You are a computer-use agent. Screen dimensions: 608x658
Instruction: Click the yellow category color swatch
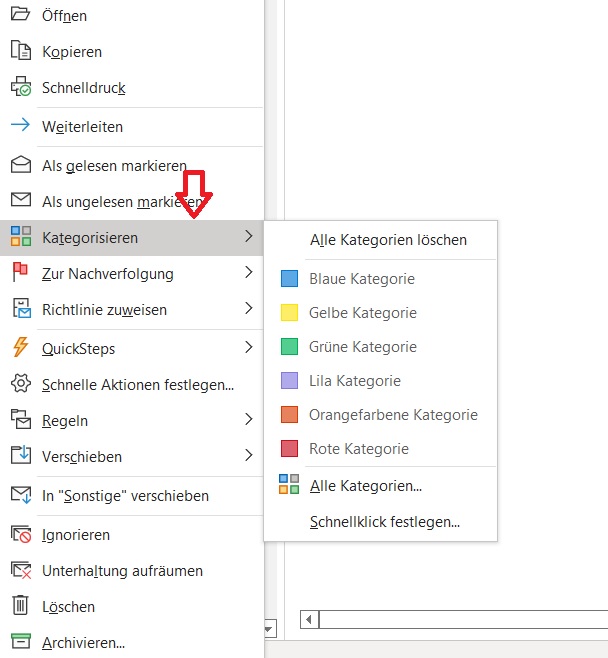click(x=289, y=312)
